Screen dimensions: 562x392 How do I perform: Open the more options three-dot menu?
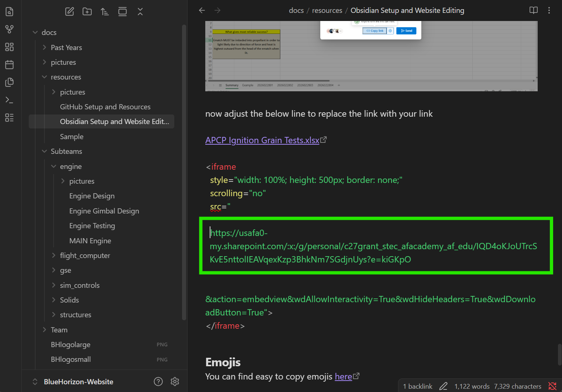coord(549,10)
